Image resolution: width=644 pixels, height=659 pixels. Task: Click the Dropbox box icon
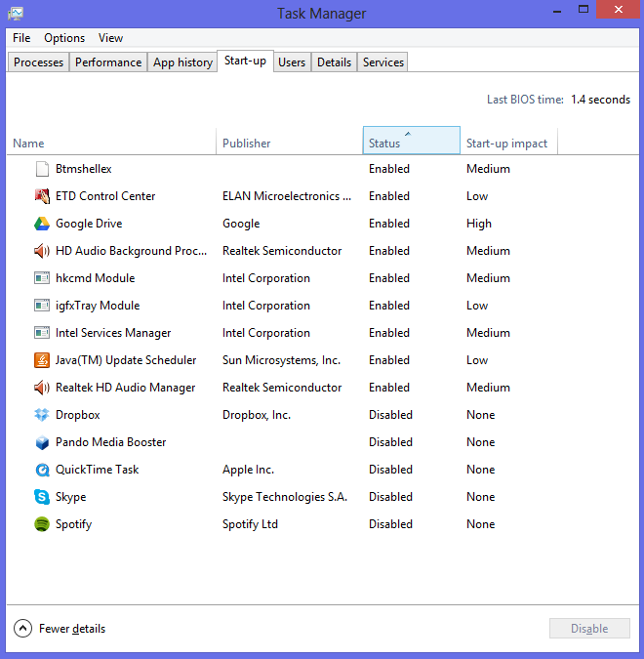click(x=42, y=415)
